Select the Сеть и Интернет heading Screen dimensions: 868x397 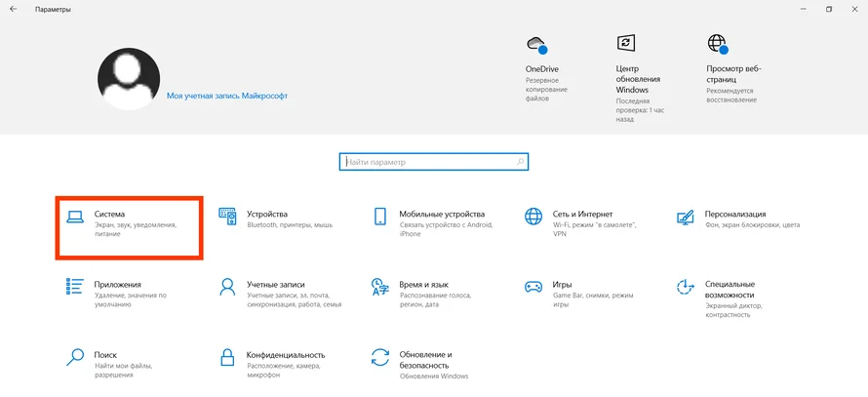tap(582, 214)
